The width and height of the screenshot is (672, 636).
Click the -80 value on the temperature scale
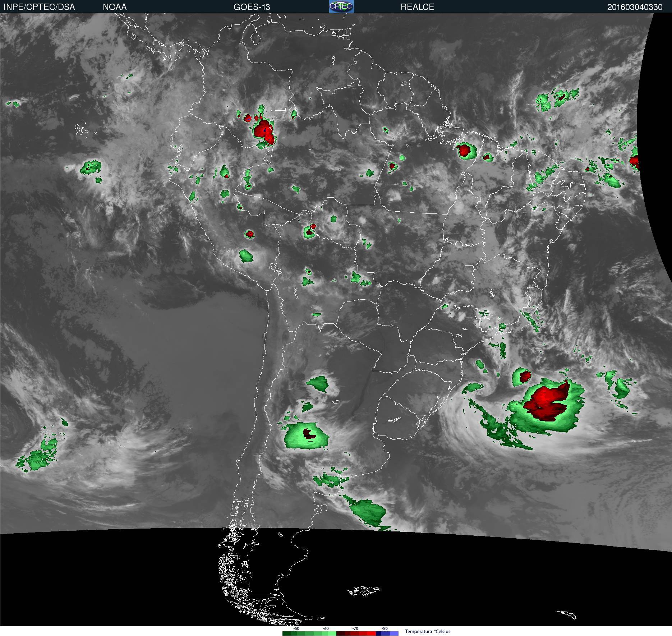(x=385, y=628)
